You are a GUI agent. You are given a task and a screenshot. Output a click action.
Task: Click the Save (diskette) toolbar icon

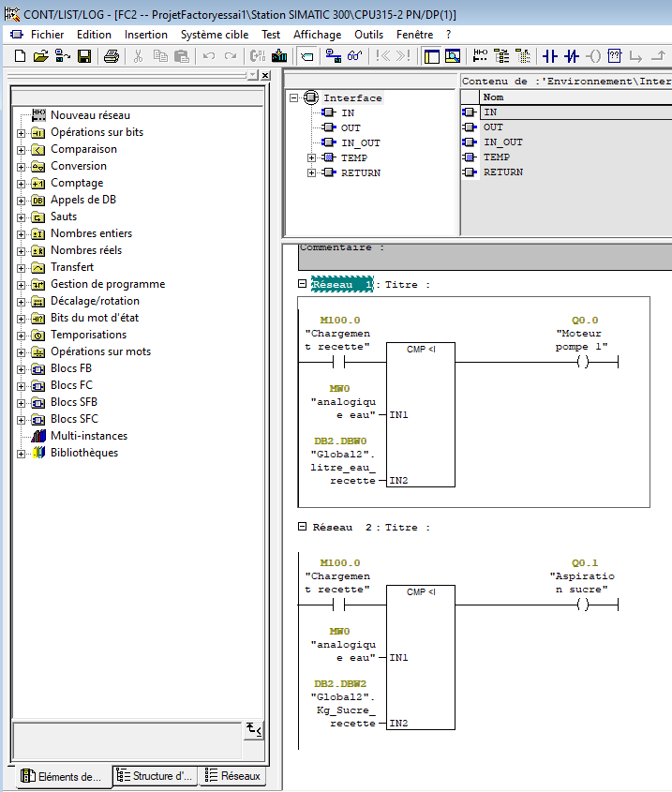(83, 56)
